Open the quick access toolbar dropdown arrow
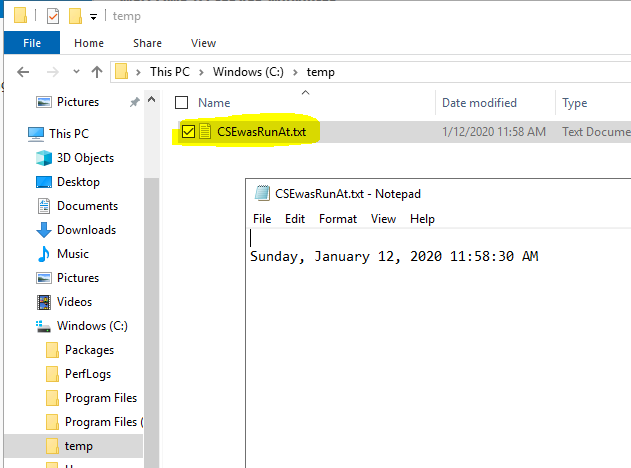Viewport: 631px width, 468px height. [93, 17]
